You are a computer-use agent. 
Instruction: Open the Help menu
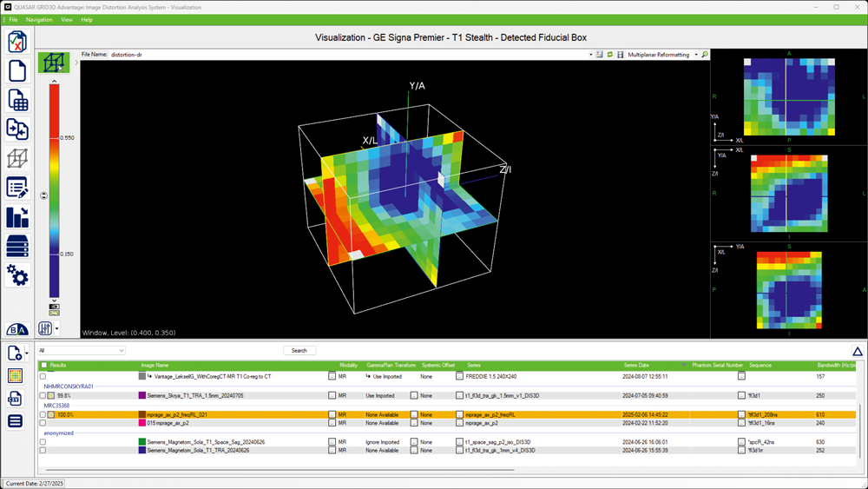[x=87, y=19]
